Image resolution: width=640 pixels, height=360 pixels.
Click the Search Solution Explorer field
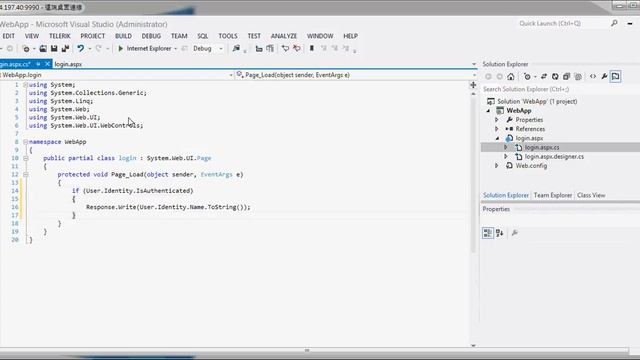560,89
